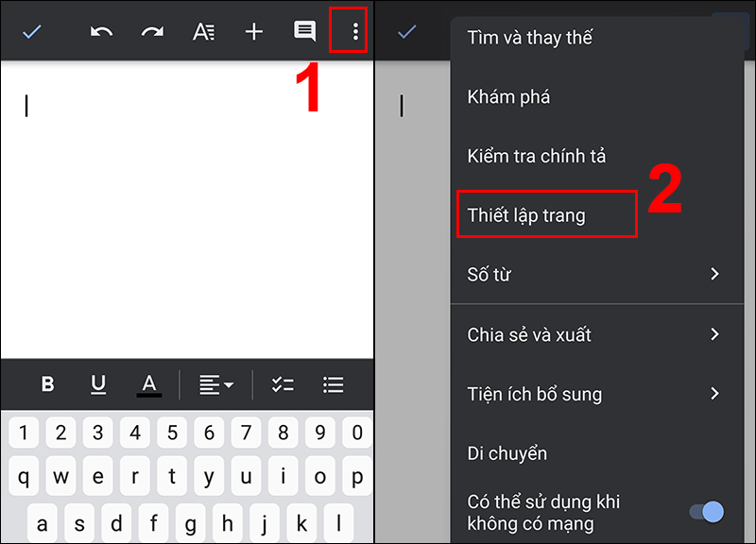The width and height of the screenshot is (756, 544).
Task: Tap Có thể sử dụng khi không có mạng
Action: point(542,512)
